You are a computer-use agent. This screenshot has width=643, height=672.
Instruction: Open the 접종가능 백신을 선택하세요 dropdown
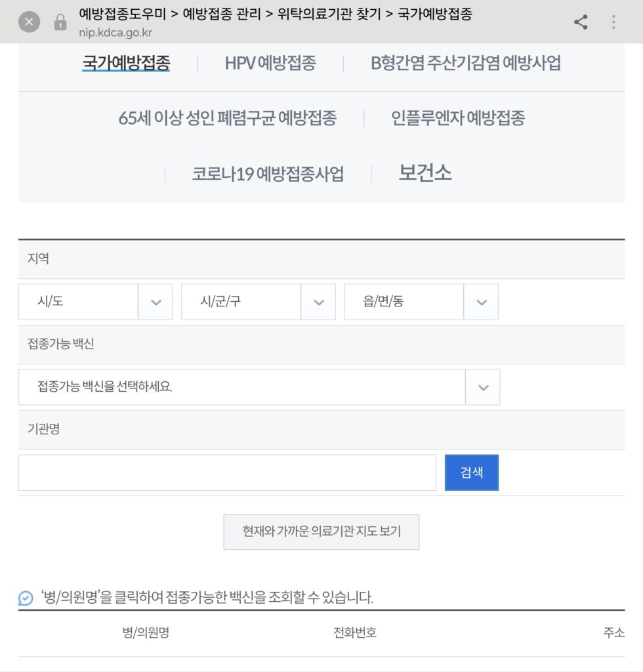[259, 387]
